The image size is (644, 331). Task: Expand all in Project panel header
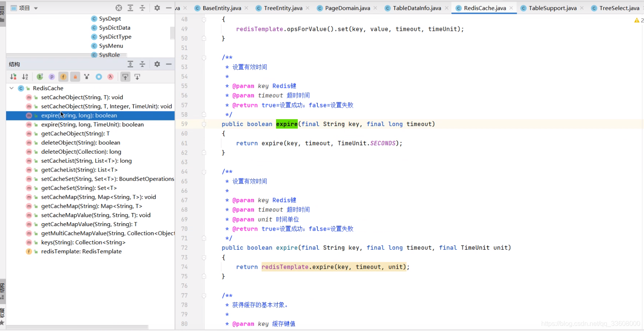click(130, 8)
